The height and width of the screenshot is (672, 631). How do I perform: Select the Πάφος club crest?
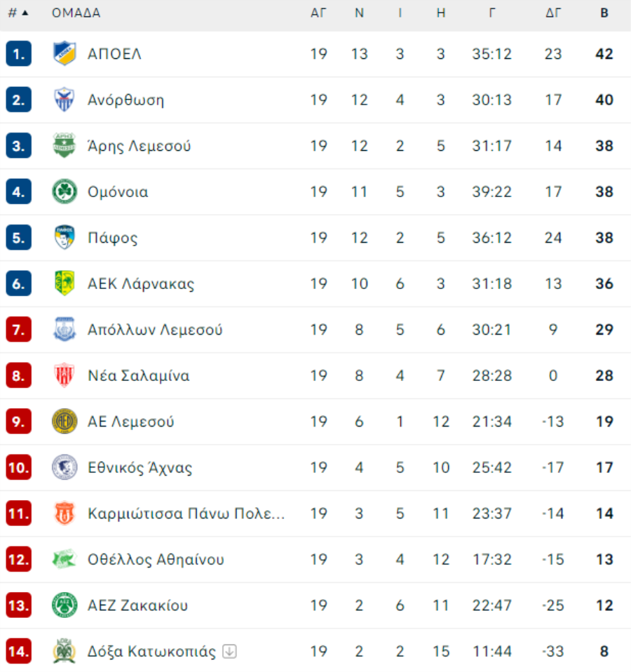click(x=65, y=237)
